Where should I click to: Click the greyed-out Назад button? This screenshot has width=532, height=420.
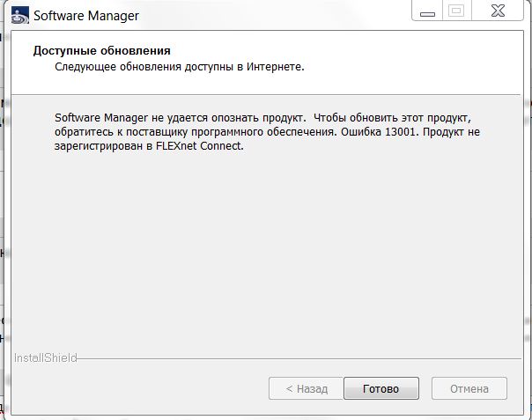click(x=306, y=388)
